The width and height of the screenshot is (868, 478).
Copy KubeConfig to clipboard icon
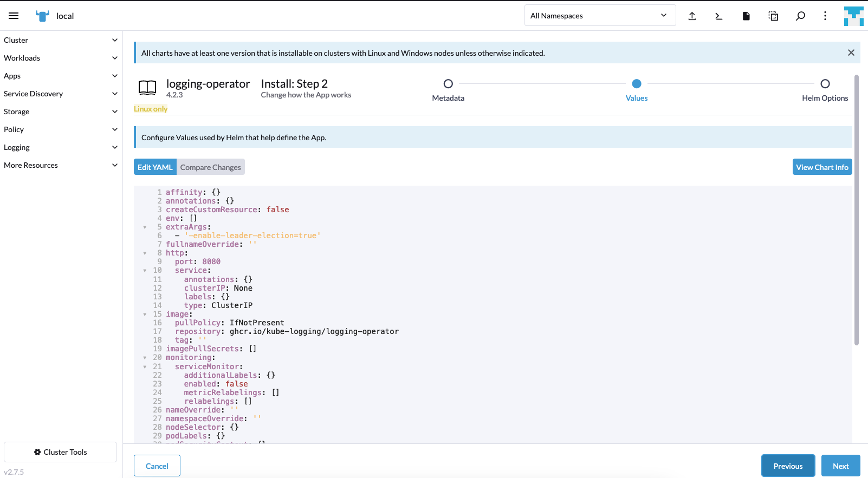click(x=773, y=16)
